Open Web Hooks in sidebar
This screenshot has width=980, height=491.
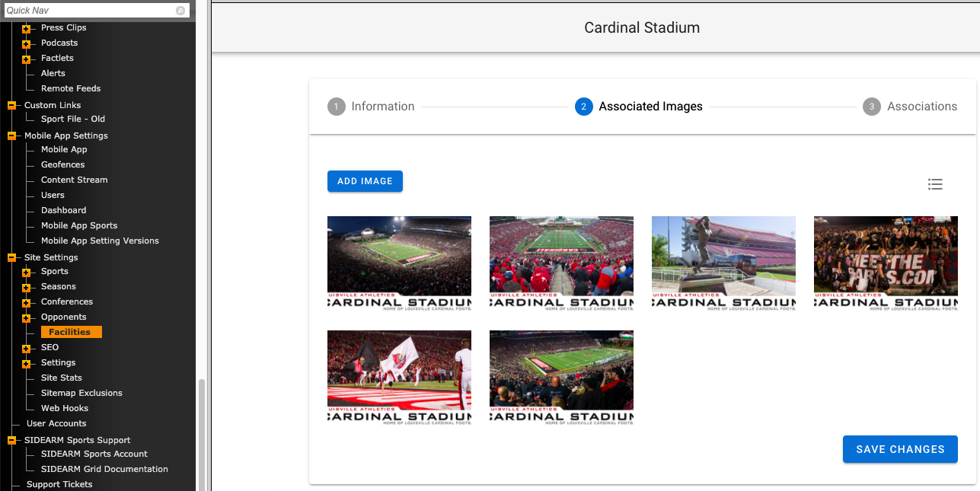click(x=65, y=408)
